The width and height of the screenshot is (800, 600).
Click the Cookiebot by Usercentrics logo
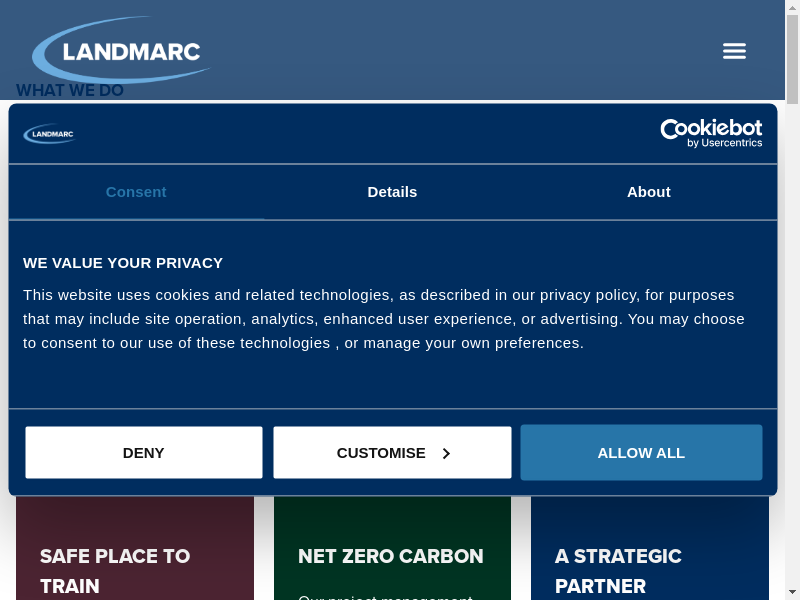(x=711, y=133)
